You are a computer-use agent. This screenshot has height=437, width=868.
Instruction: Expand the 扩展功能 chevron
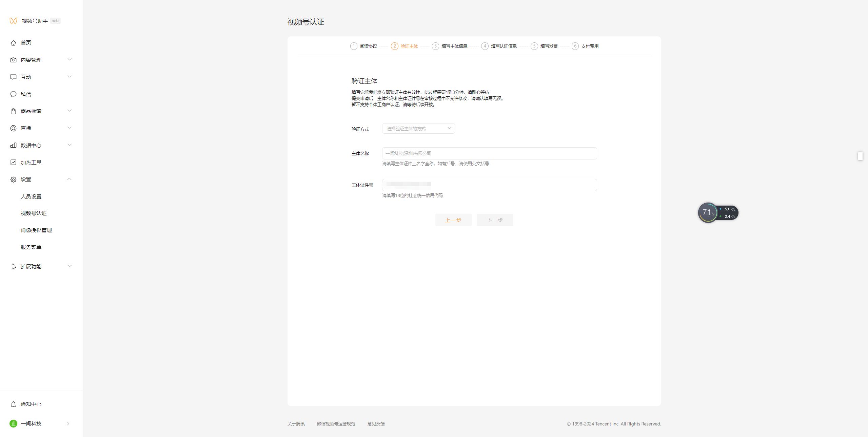(x=70, y=266)
